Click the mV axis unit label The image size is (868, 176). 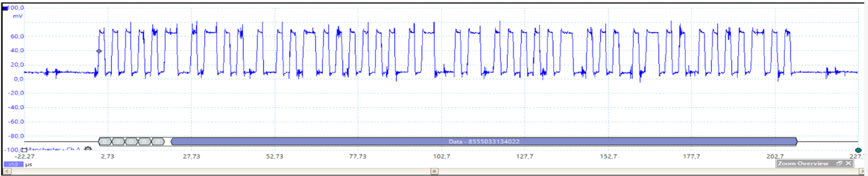(18, 16)
